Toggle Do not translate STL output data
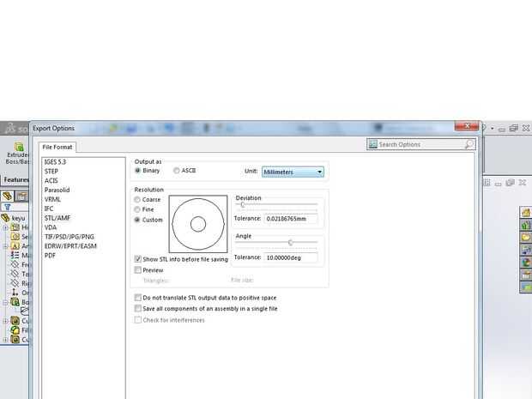The image size is (532, 399). coord(138,298)
